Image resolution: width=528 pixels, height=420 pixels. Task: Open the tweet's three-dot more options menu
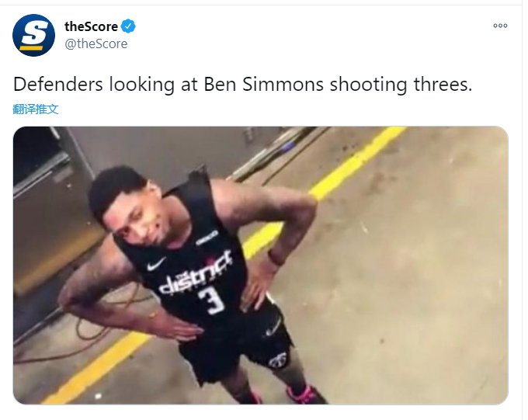coord(500,26)
